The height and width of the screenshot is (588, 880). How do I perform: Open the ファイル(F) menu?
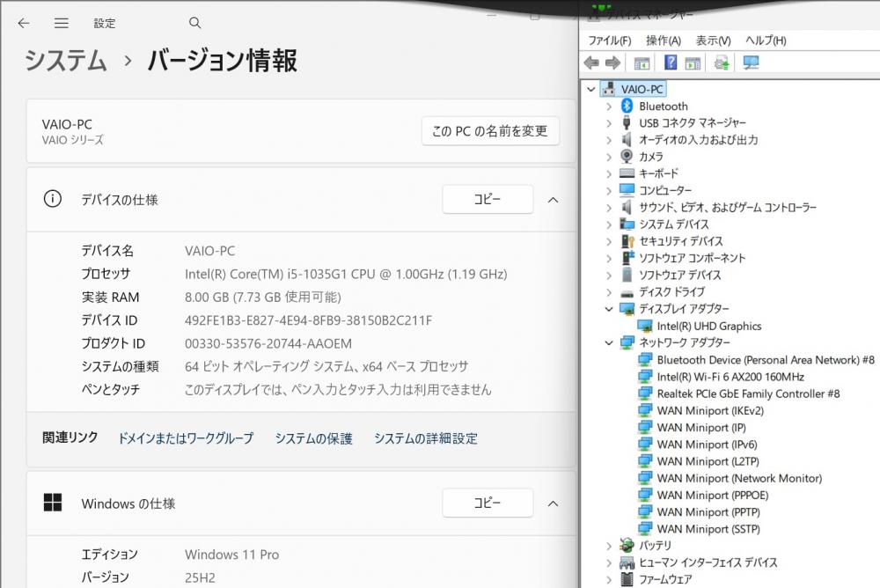click(610, 40)
